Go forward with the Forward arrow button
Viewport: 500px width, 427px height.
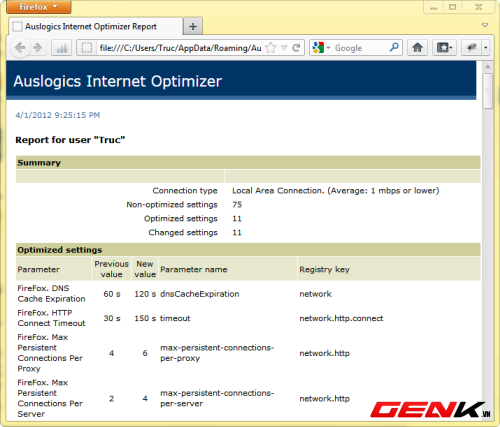pos(38,48)
